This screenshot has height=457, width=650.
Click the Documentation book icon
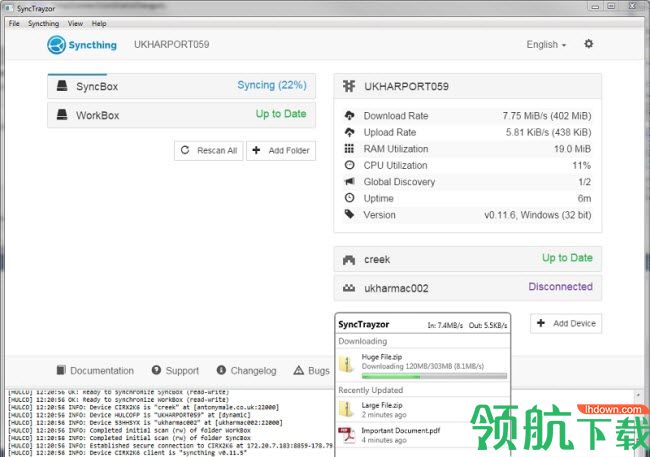tap(61, 370)
